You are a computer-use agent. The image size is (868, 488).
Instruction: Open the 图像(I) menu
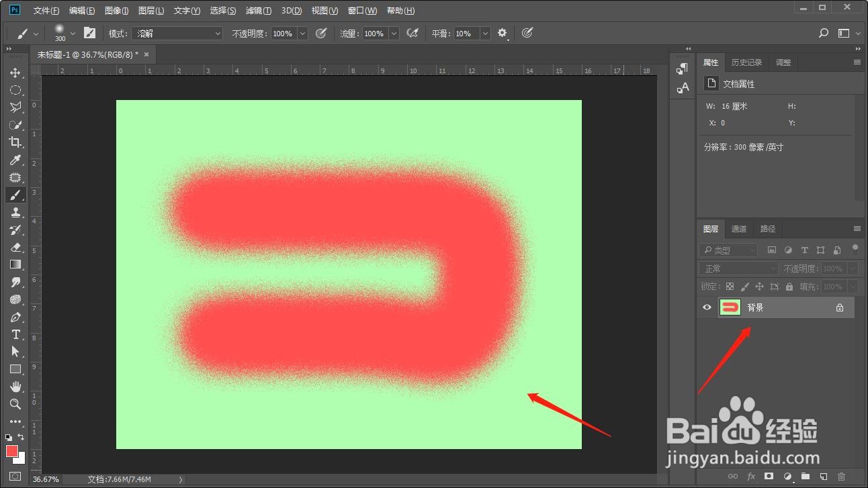[x=117, y=11]
